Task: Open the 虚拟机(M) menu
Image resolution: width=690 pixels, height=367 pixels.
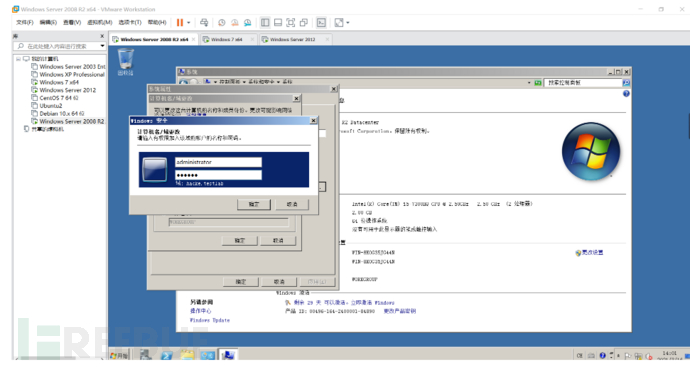Action: pyautogui.click(x=99, y=22)
